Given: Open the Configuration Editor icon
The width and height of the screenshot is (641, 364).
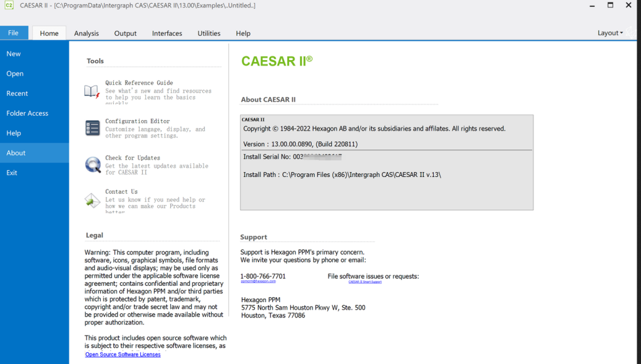Looking at the screenshot, I should 92,128.
